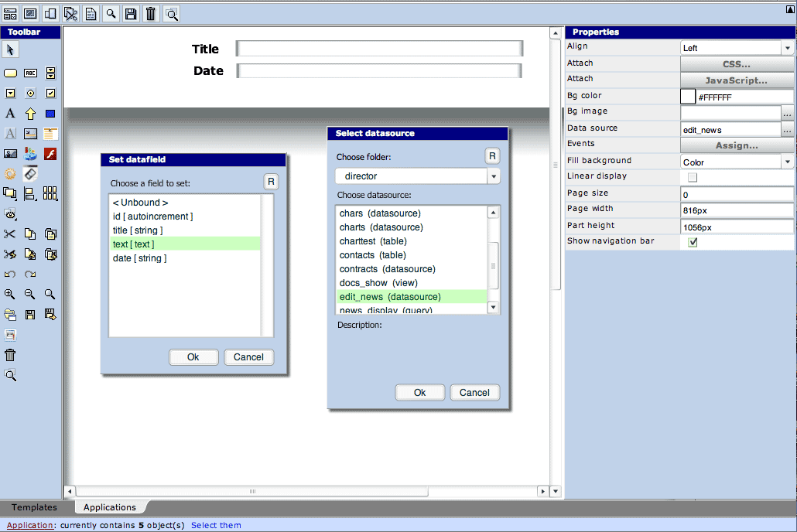Enable the Linear display checkbox
Viewport: 797px width, 532px height.
[693, 177]
